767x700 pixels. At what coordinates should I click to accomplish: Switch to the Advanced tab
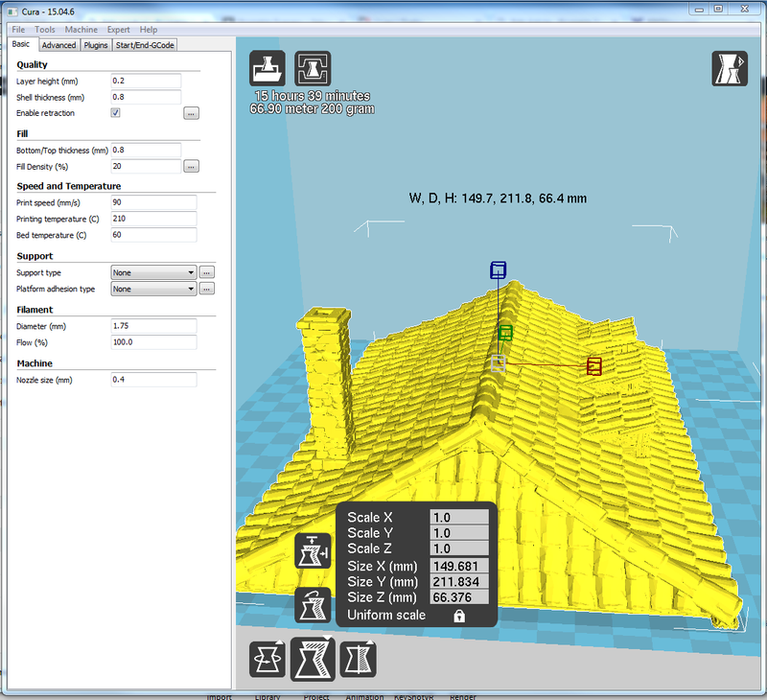coord(58,45)
